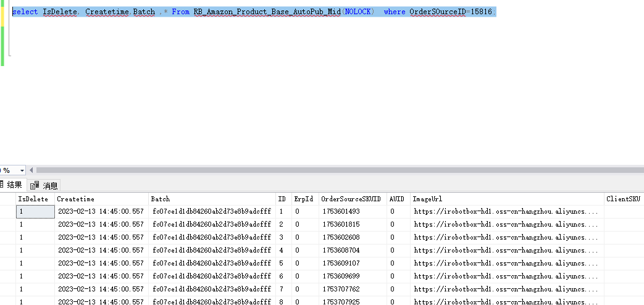Select cell with OrderSourceSKUID 1753602608

(353, 238)
